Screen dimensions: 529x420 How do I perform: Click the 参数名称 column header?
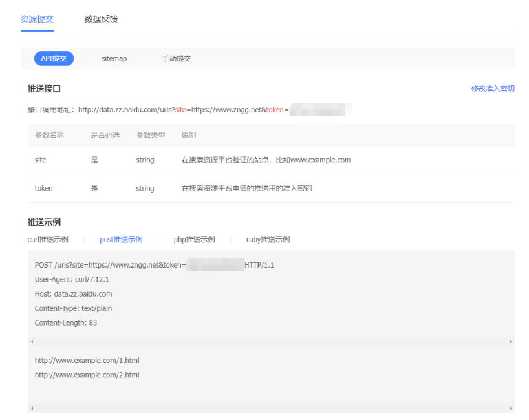(x=49, y=135)
